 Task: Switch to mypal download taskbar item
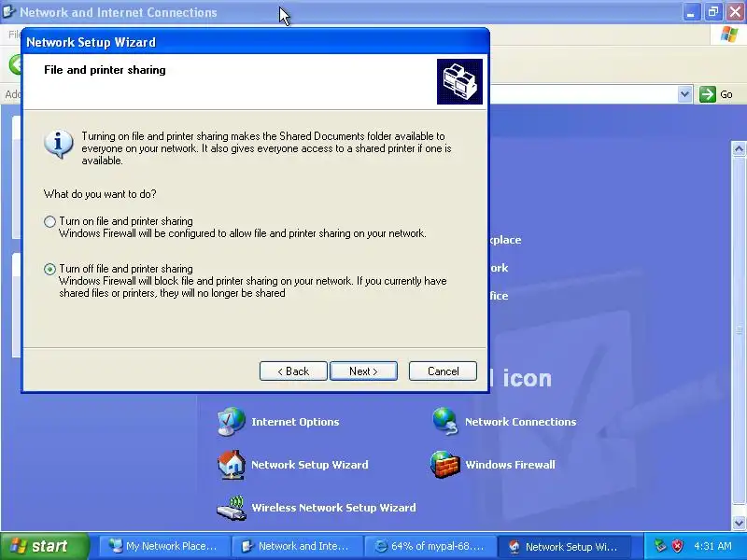point(430,546)
